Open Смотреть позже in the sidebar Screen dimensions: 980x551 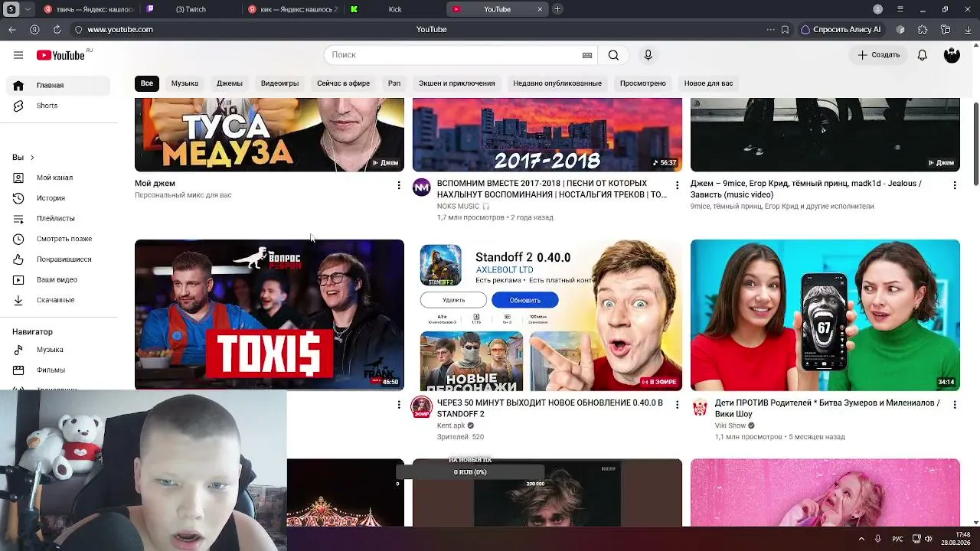pyautogui.click(x=64, y=239)
